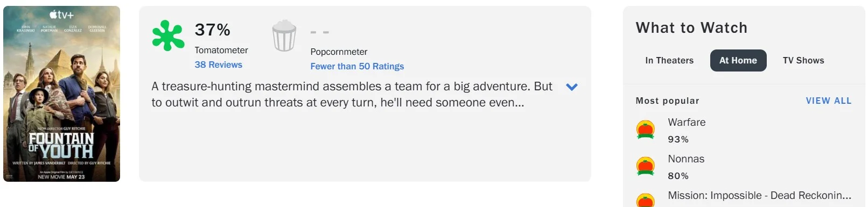
Task: Open Mission: Impossible - Dead Reckoning title
Action: tap(760, 195)
